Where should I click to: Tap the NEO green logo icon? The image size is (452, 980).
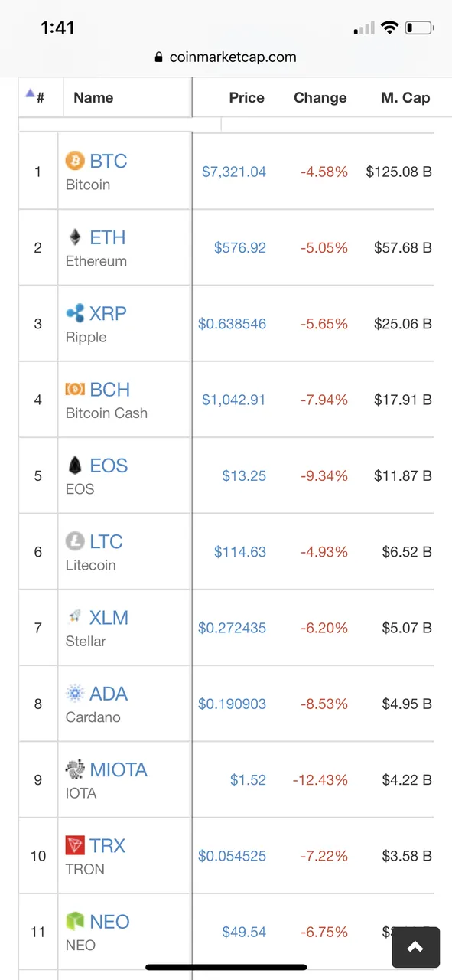75,921
